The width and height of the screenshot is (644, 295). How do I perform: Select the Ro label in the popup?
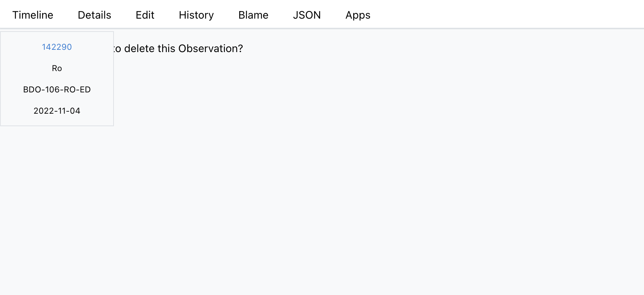tap(57, 68)
